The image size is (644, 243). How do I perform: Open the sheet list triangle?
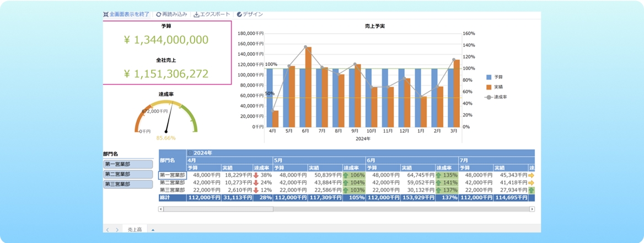point(153,230)
